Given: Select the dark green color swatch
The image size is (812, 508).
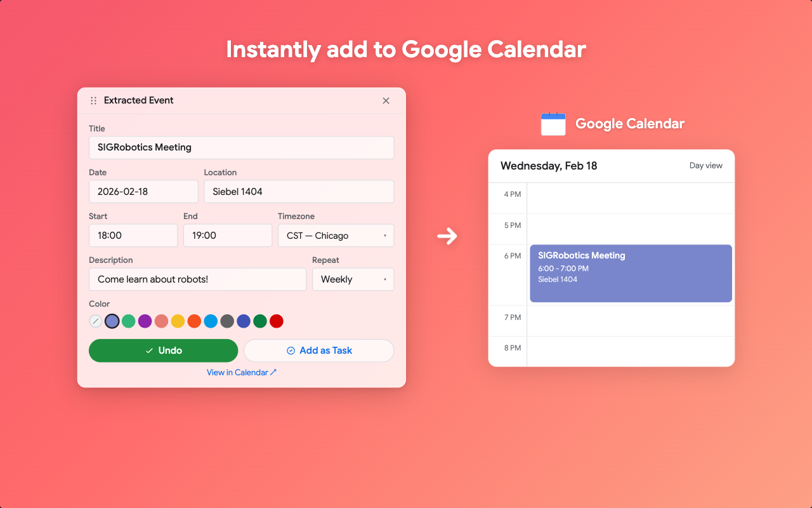Looking at the screenshot, I should click(x=260, y=321).
